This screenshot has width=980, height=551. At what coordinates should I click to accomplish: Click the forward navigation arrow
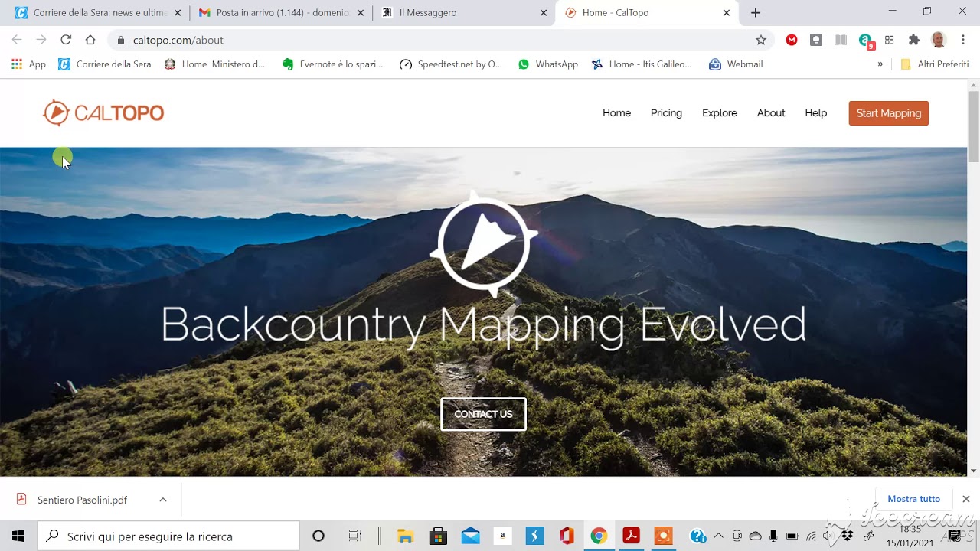(41, 40)
